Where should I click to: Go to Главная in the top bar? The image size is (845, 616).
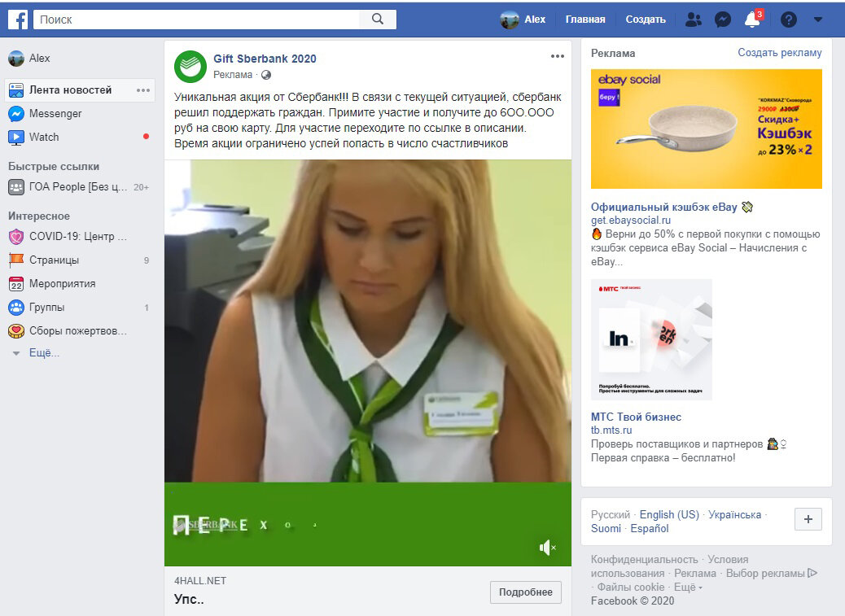pos(585,20)
